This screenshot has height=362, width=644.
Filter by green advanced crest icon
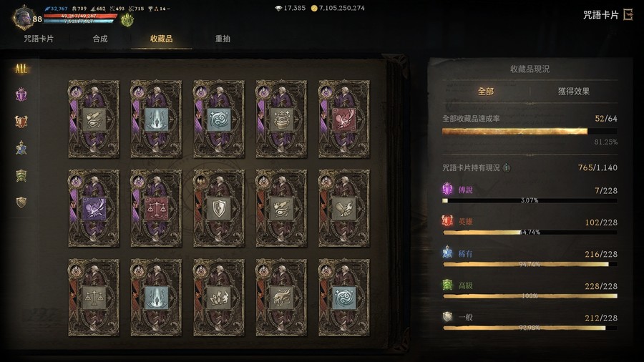tap(21, 176)
